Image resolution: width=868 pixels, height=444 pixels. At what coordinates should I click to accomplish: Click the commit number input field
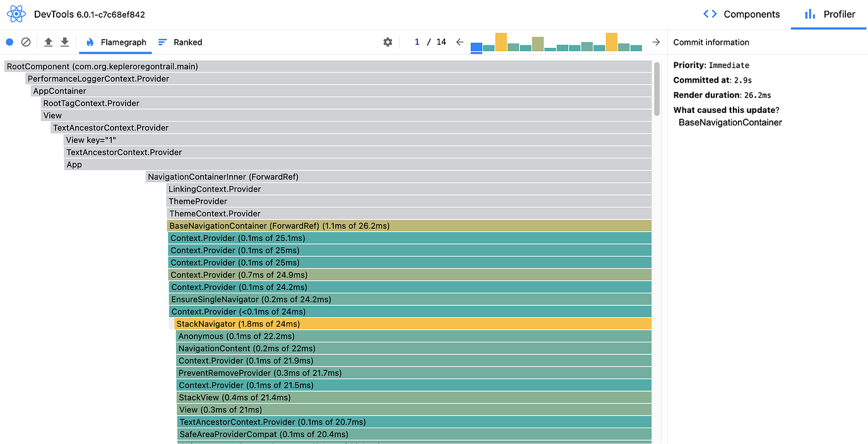417,42
